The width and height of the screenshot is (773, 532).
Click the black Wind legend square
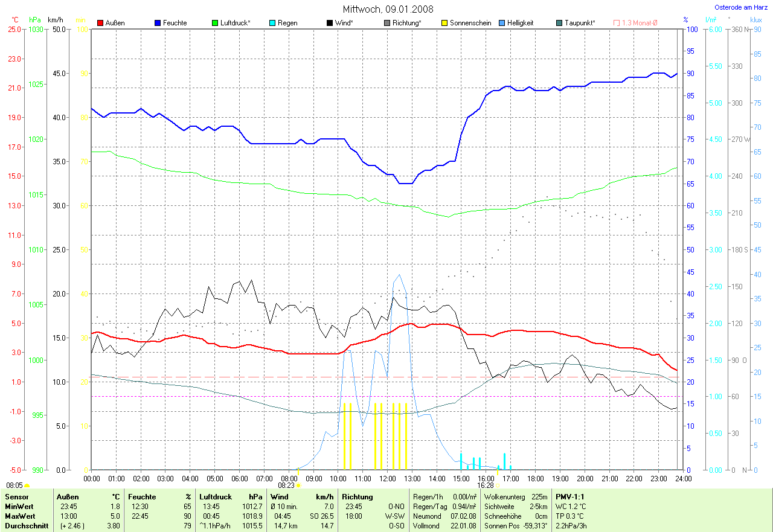pos(330,23)
